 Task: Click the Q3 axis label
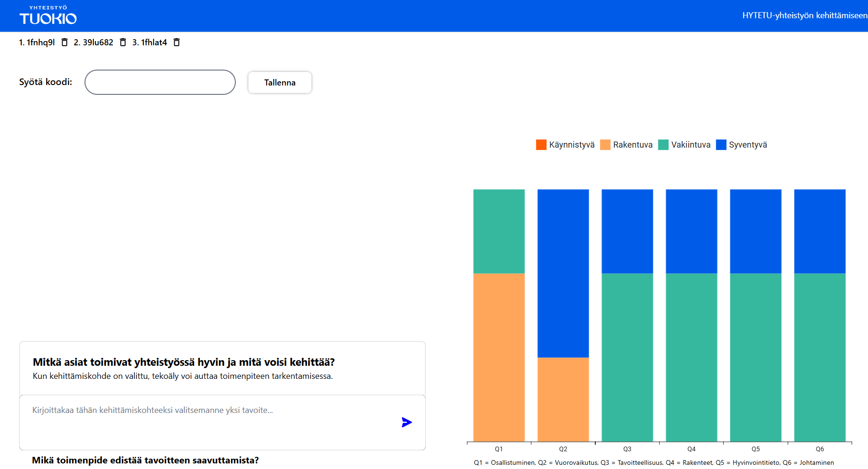(x=628, y=449)
